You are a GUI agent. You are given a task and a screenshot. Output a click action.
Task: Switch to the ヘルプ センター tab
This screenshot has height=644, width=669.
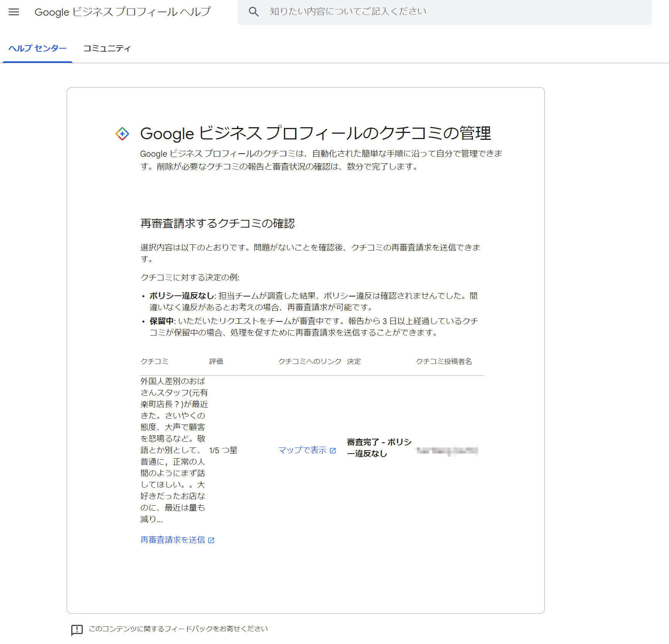(38, 48)
